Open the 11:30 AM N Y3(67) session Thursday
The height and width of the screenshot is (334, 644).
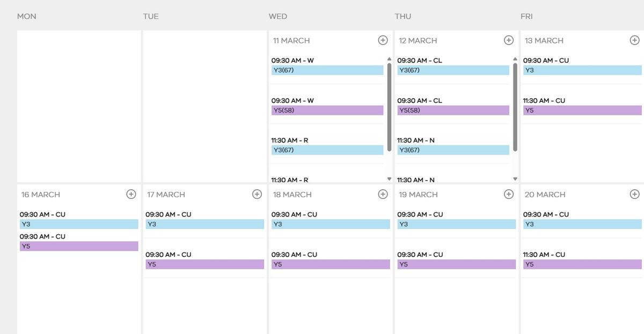[453, 150]
